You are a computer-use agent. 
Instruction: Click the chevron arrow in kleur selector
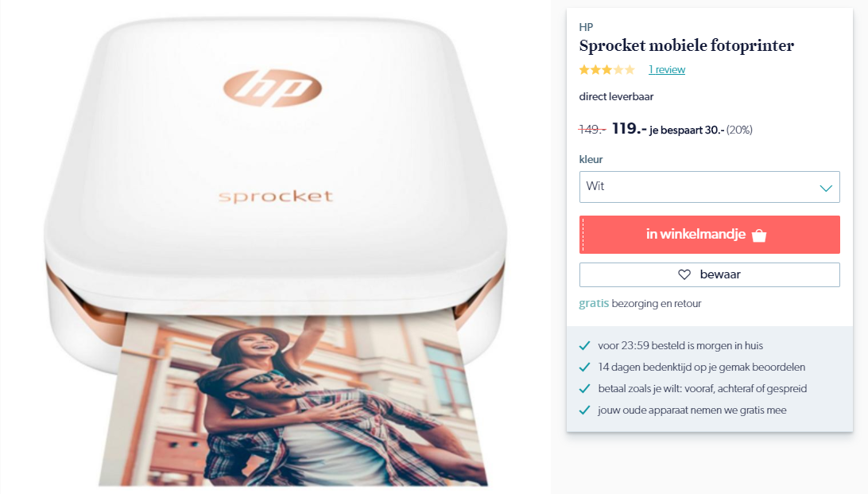(x=826, y=188)
